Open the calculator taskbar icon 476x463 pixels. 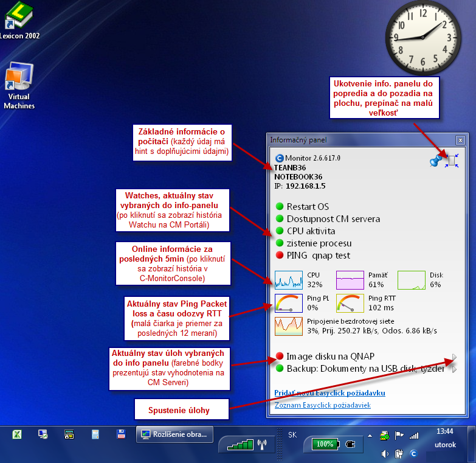coord(95,434)
